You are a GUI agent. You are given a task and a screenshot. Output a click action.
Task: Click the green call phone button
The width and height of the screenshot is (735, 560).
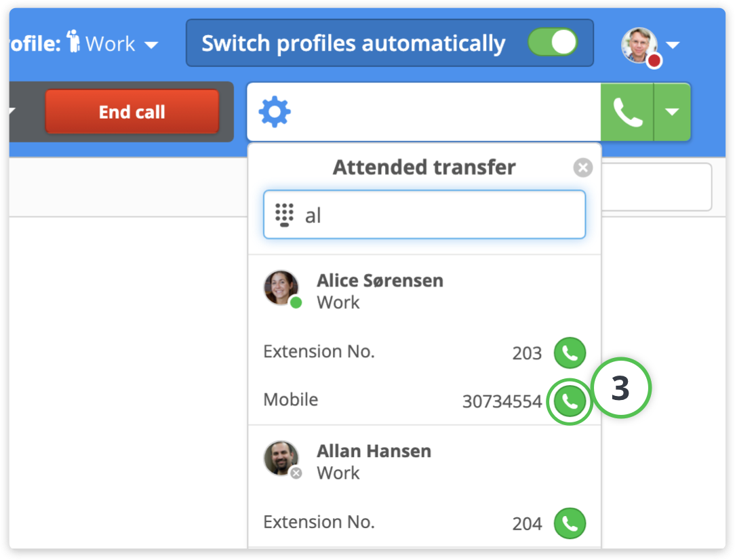tap(627, 113)
